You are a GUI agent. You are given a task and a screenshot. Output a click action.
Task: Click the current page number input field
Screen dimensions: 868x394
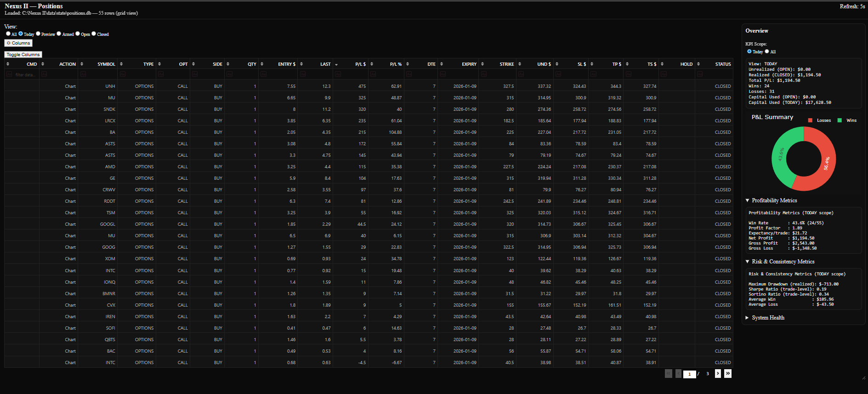click(x=689, y=374)
